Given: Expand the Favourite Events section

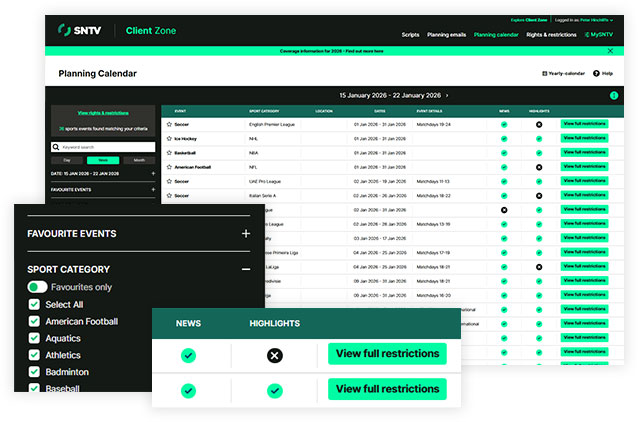Looking at the screenshot, I should pos(246,234).
